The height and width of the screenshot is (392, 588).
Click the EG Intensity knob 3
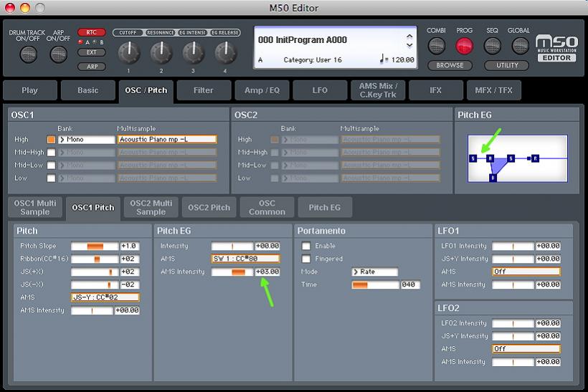pyautogui.click(x=193, y=53)
